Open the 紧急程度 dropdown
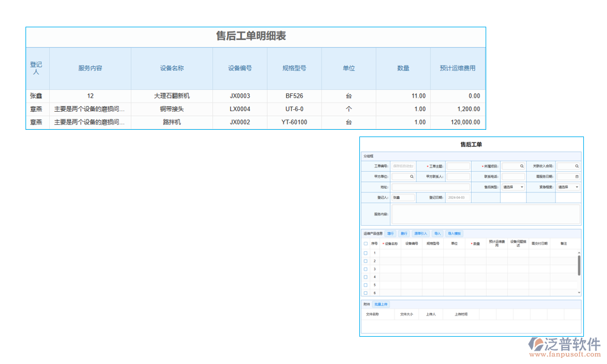 (x=577, y=187)
